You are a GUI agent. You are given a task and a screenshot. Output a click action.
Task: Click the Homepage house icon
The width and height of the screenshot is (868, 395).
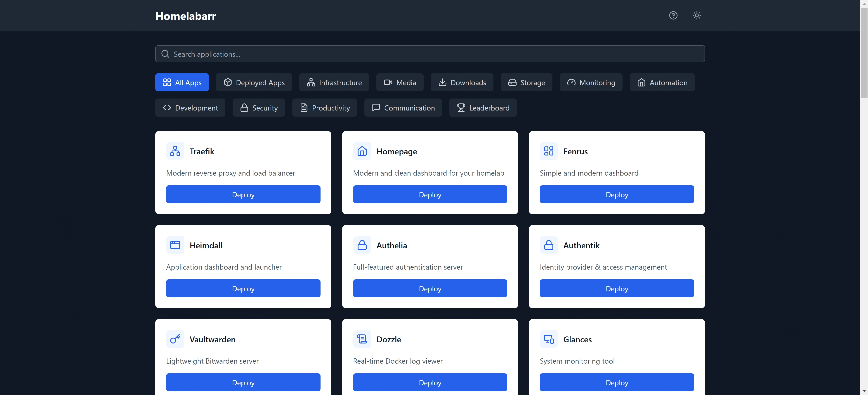[x=362, y=151]
